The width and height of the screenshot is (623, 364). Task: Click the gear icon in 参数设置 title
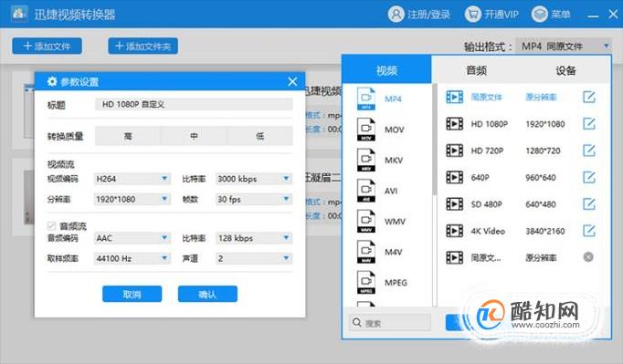pos(52,82)
